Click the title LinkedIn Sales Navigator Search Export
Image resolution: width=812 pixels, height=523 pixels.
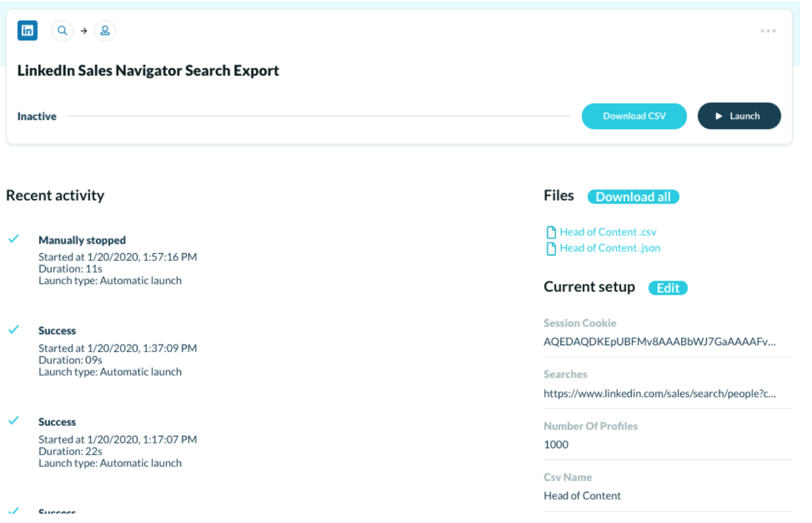coord(148,71)
